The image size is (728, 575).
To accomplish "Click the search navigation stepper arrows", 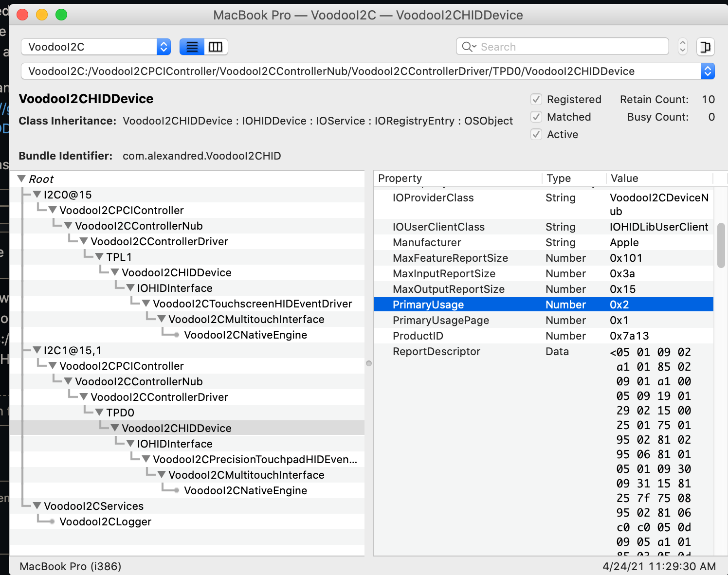I will 683,47.
